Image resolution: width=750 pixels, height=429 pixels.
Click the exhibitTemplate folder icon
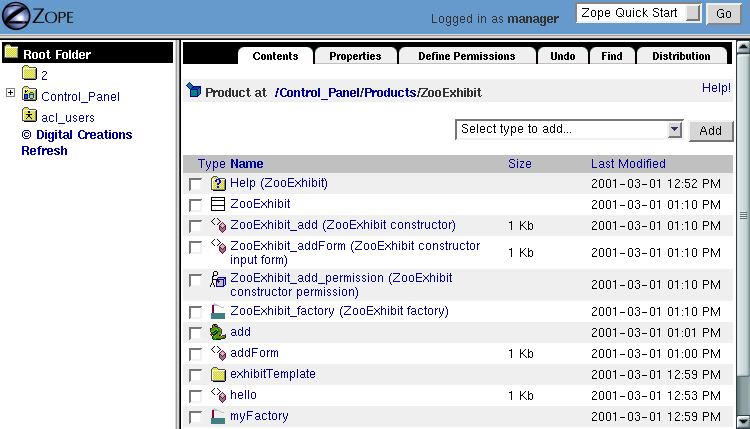coord(218,375)
